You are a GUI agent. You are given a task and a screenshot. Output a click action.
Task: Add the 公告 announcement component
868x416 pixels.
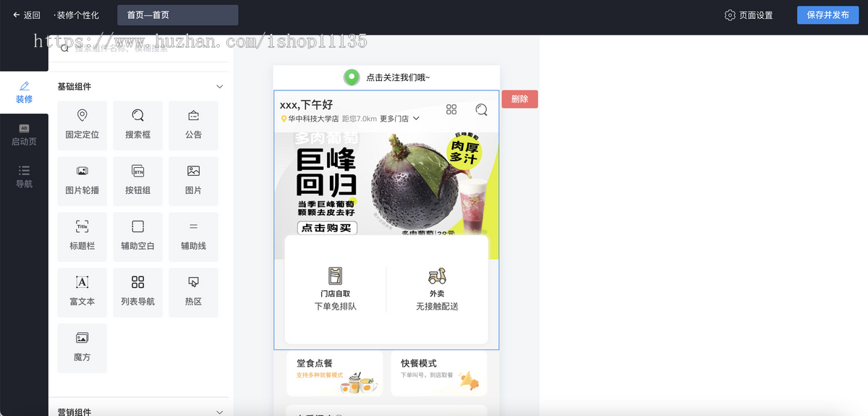click(193, 125)
